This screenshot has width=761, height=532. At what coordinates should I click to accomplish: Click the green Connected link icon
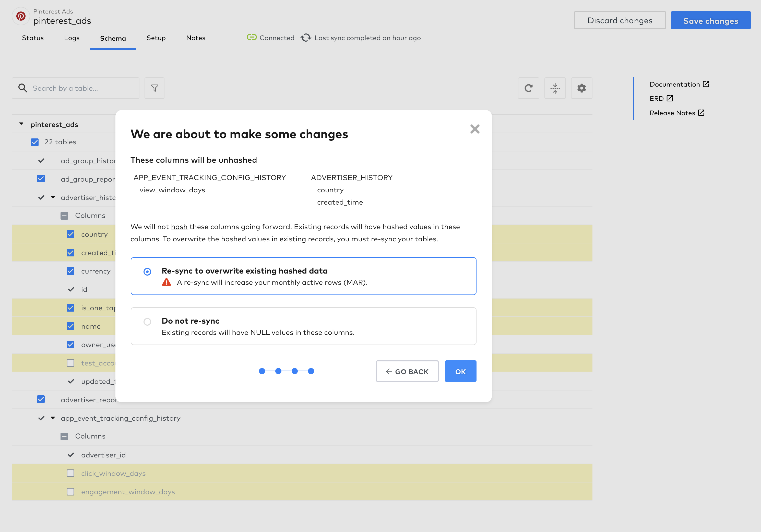click(252, 38)
